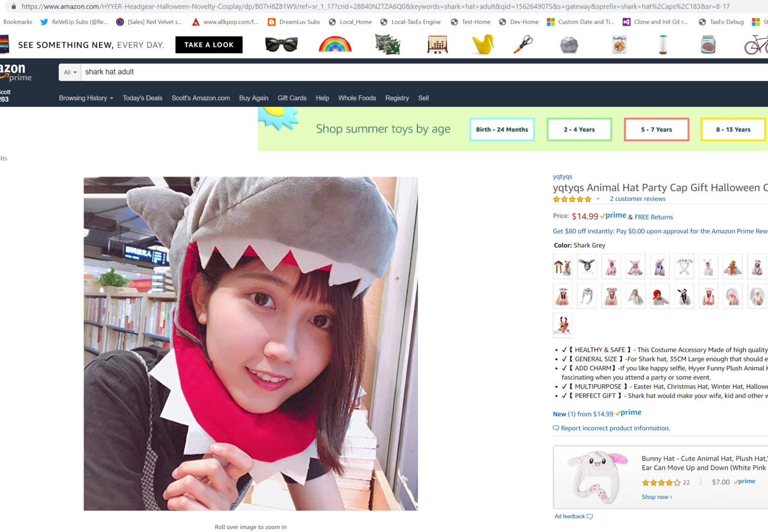Viewport: 768px width, 532px height.
Task: Click the shark hat adult search field
Action: point(424,72)
